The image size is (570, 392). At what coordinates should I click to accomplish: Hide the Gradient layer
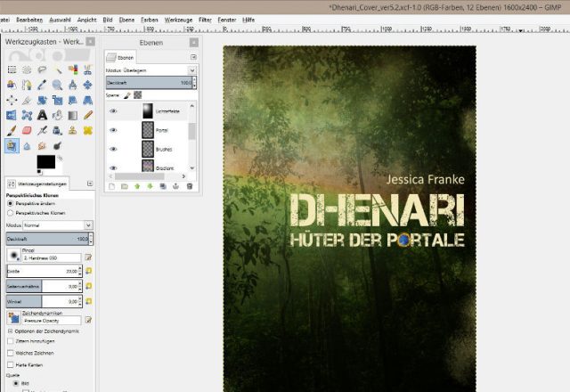(x=113, y=167)
